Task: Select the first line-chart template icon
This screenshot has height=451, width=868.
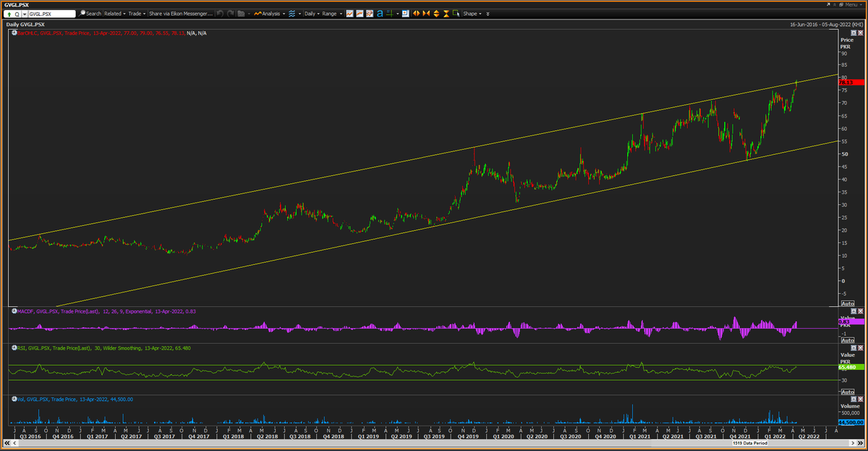Action: coord(350,14)
